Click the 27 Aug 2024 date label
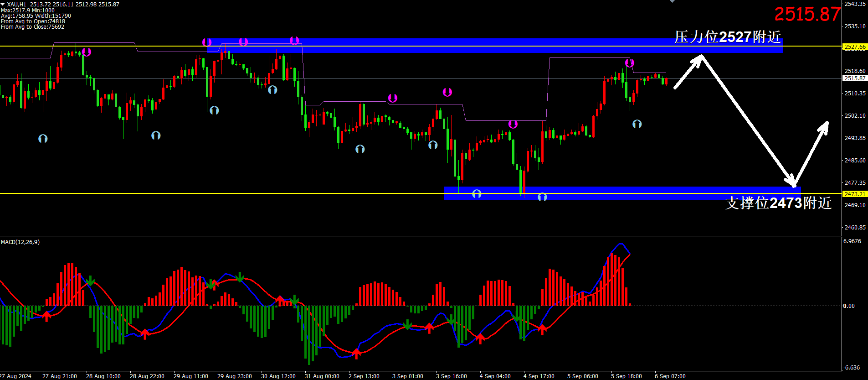 tap(15, 376)
